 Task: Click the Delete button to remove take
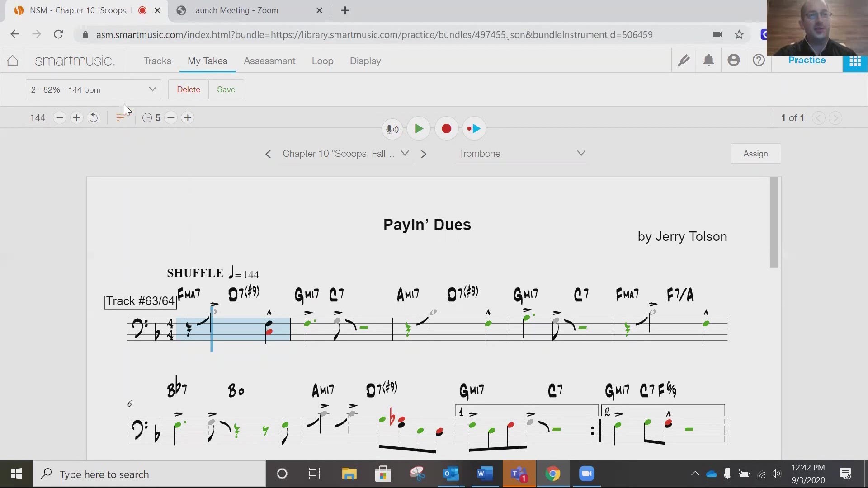[x=189, y=89]
